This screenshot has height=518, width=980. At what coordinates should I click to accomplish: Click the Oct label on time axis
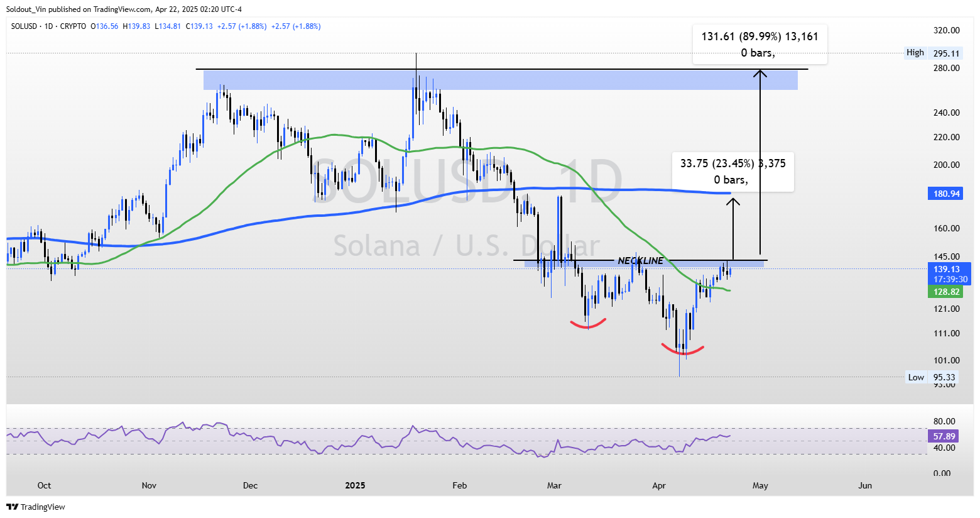[x=44, y=485]
